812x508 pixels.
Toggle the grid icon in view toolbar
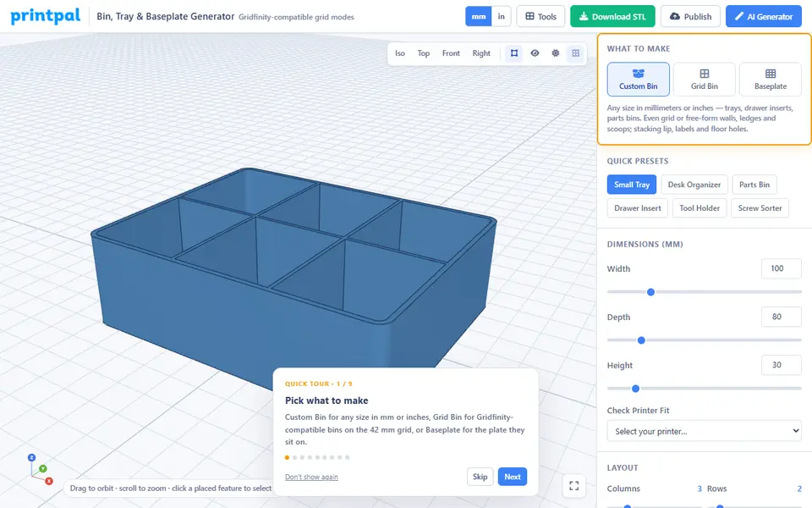tap(575, 53)
